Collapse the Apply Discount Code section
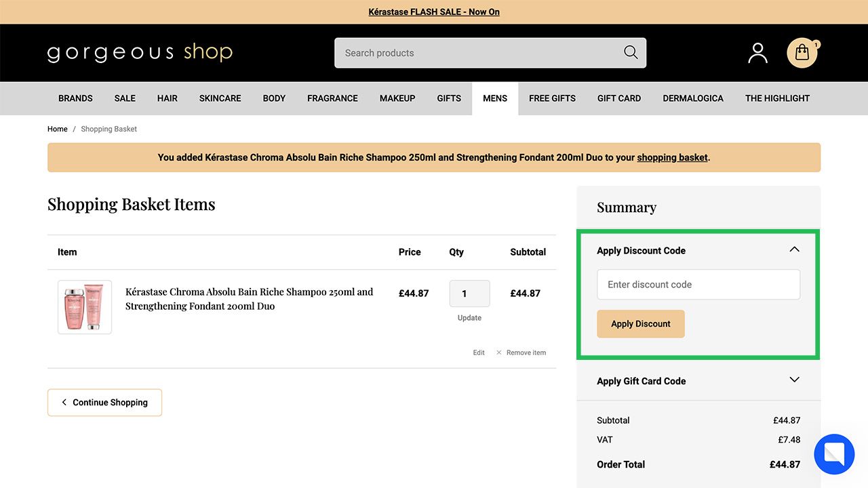This screenshot has width=868, height=488. [x=794, y=249]
